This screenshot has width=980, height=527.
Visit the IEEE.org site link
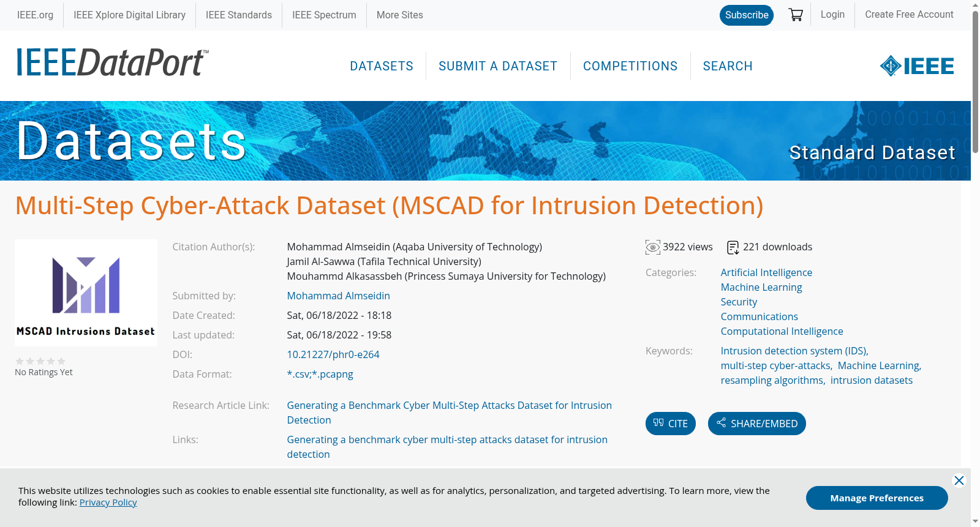point(35,15)
